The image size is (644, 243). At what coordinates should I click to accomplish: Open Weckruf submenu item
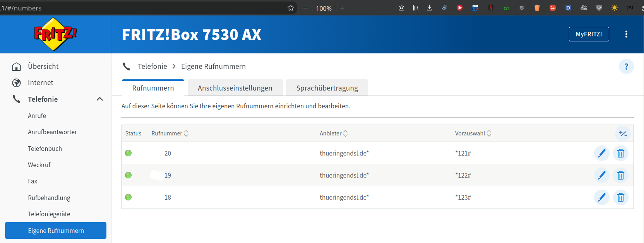pyautogui.click(x=39, y=165)
